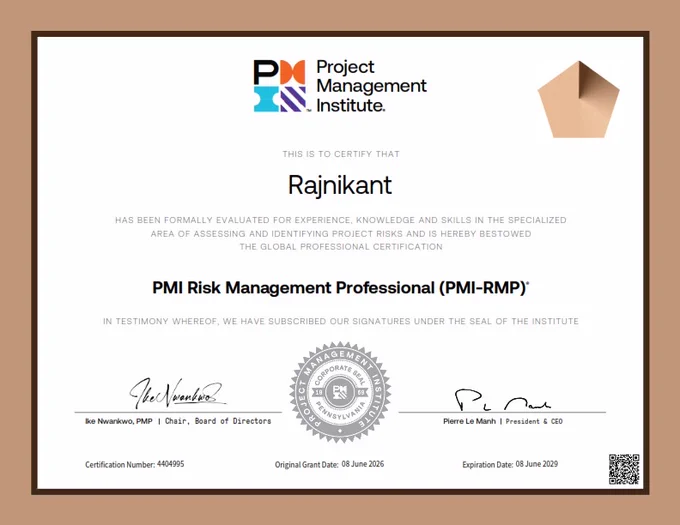Click the 'Original Grant Date:' label
The image size is (680, 525).
pos(307,465)
